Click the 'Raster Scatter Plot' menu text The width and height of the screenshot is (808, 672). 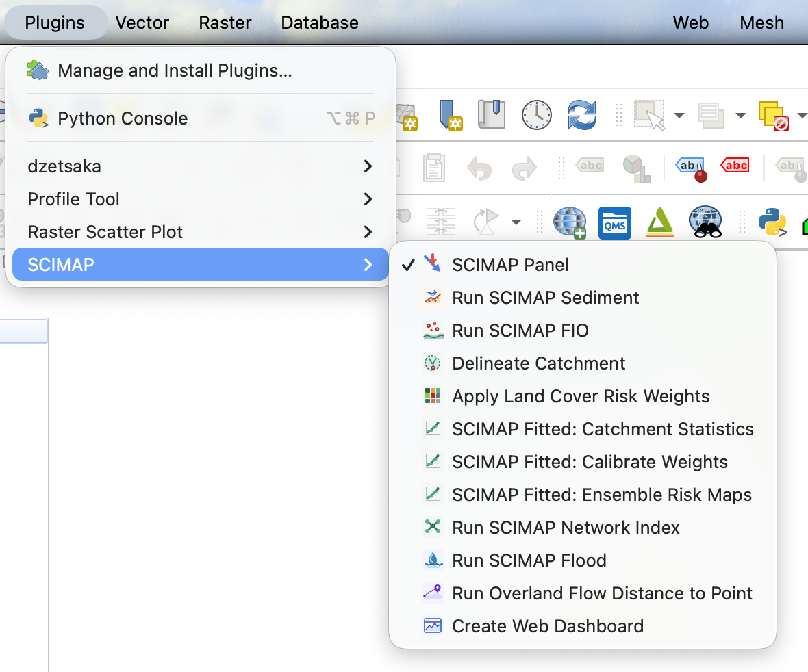point(105,232)
